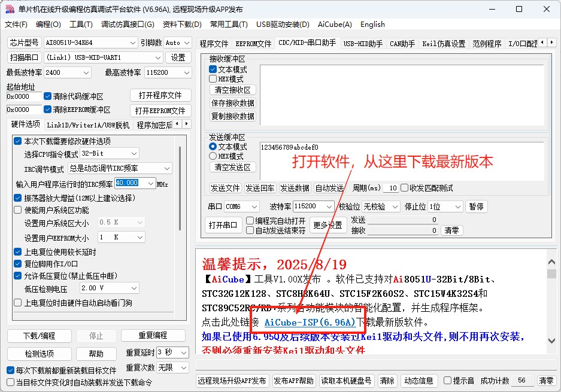Open 重复延时 3 秒 dropdown
This screenshot has width=561, height=392.
coord(173,353)
